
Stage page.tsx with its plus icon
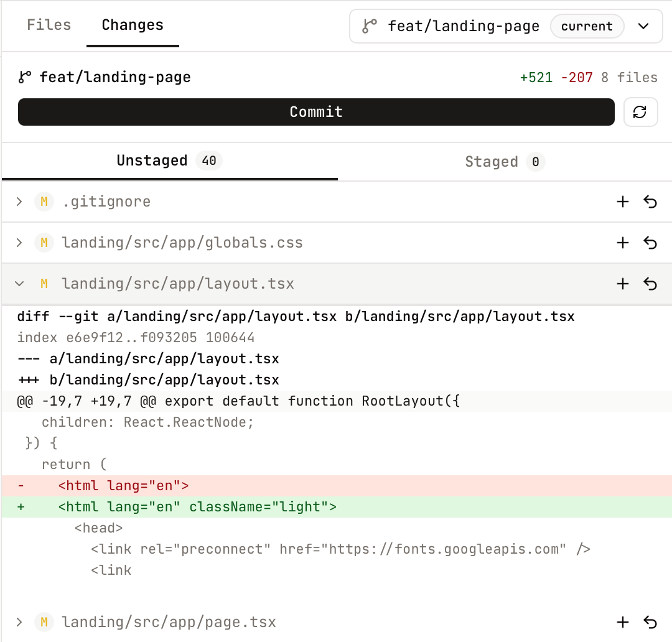pos(623,622)
